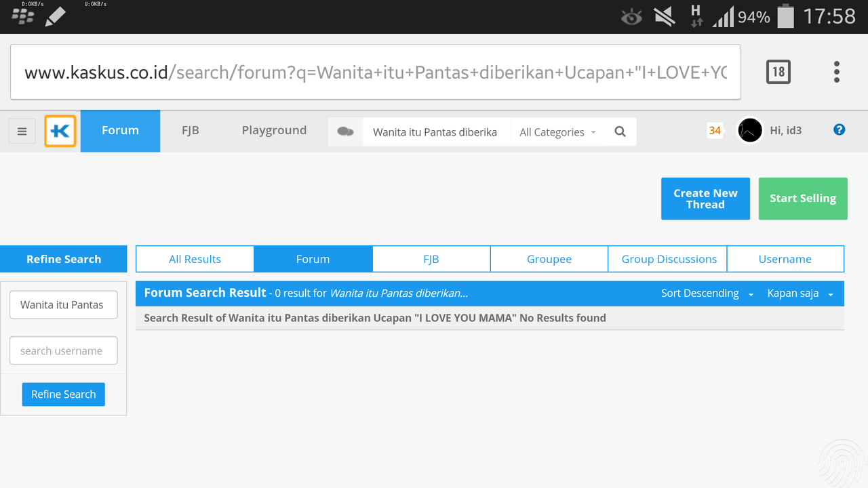This screenshot has height=488, width=868.
Task: Open the browser three-dot overflow menu
Action: point(836,72)
